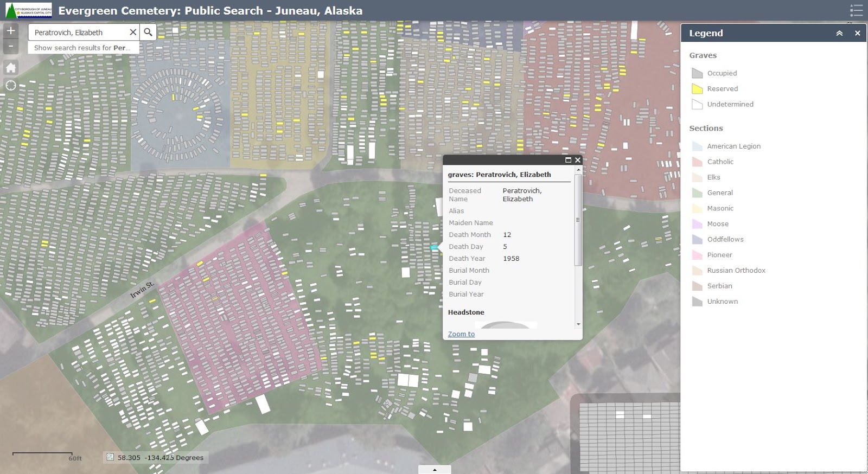This screenshot has height=474, width=868.
Task: Click the Elks section swatch
Action: point(697,177)
